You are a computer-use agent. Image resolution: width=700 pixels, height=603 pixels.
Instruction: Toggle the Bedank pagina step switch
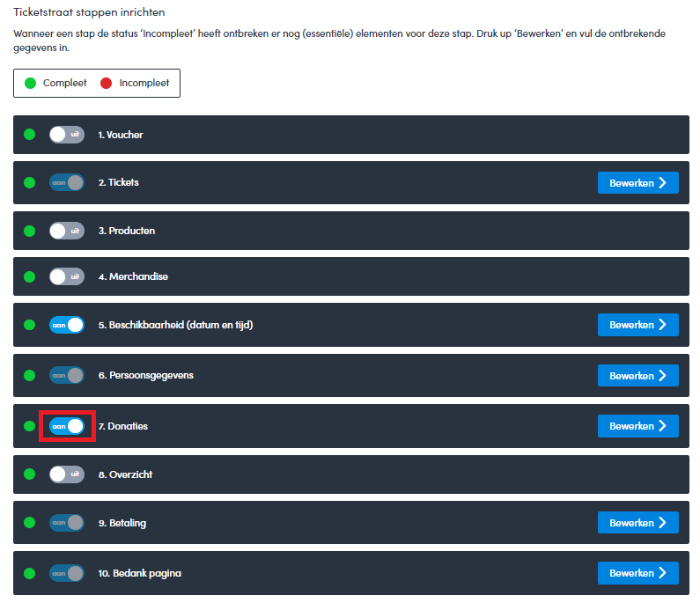coord(67,573)
